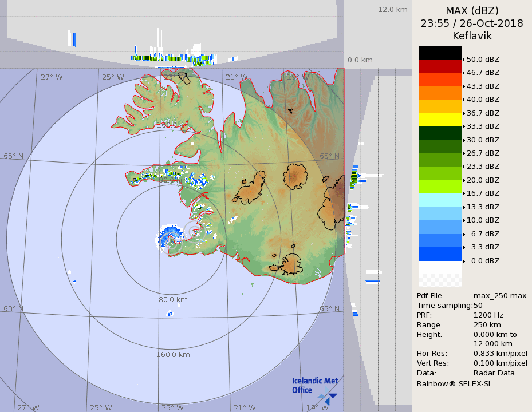Click the checkered no-data legend swatch
Viewport: 532px width, 412px height.
440,280
